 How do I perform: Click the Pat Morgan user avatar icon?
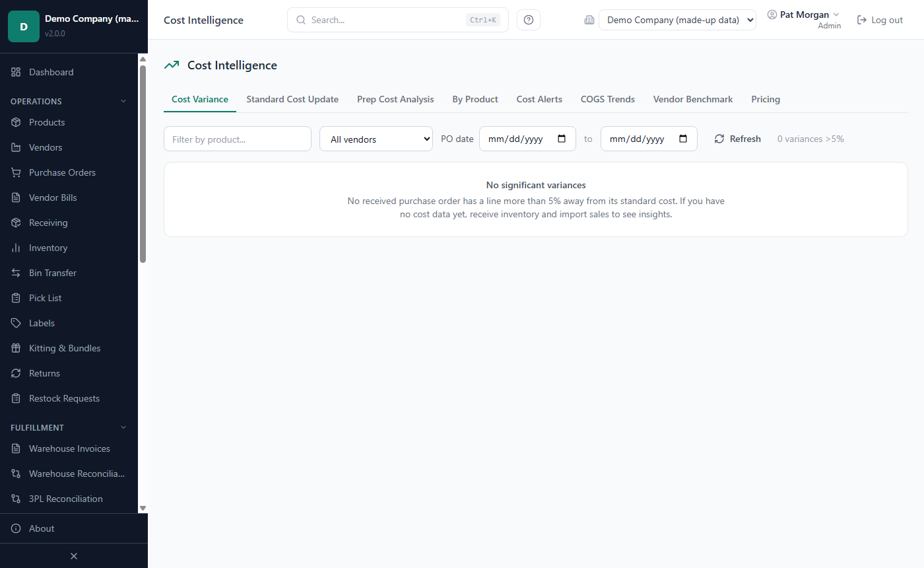(772, 15)
